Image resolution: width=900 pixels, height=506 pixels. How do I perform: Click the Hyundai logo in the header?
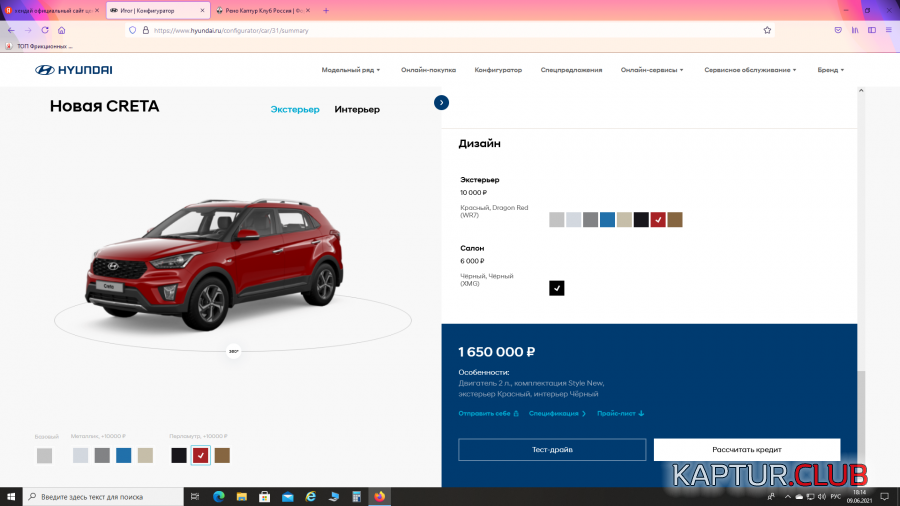[x=74, y=70]
